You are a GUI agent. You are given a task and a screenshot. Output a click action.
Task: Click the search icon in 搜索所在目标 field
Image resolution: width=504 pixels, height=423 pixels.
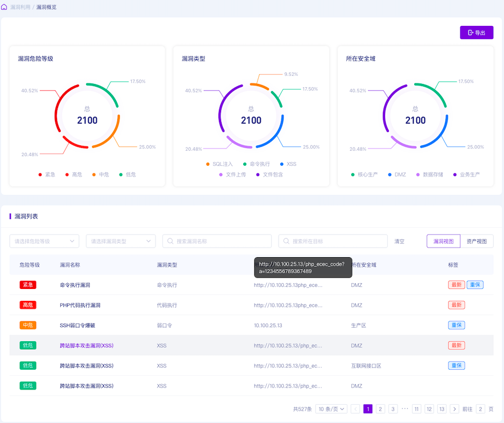pos(287,242)
